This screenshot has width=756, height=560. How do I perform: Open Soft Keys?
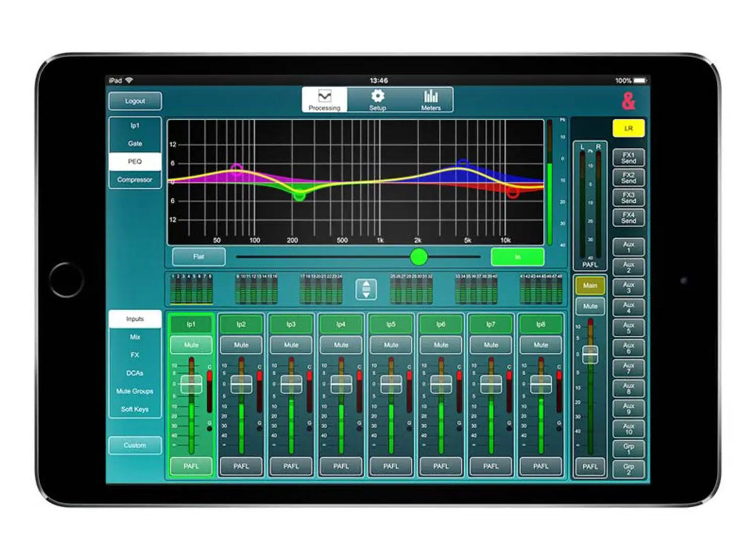(x=135, y=409)
